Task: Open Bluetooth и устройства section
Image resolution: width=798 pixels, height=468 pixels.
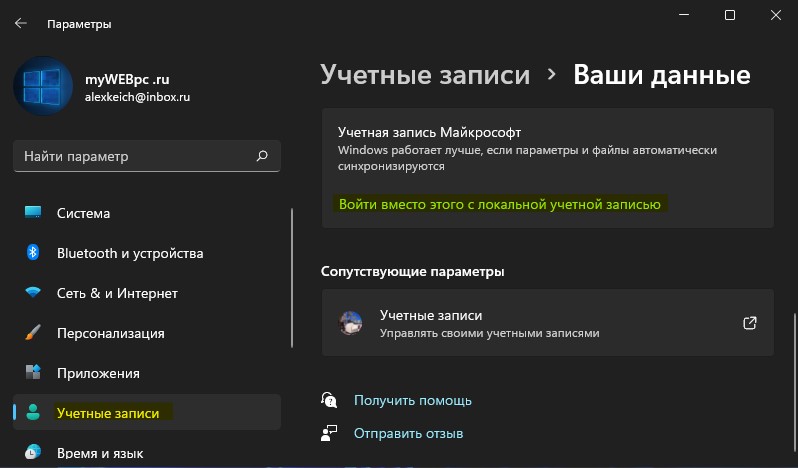Action: pyautogui.click(x=147, y=253)
